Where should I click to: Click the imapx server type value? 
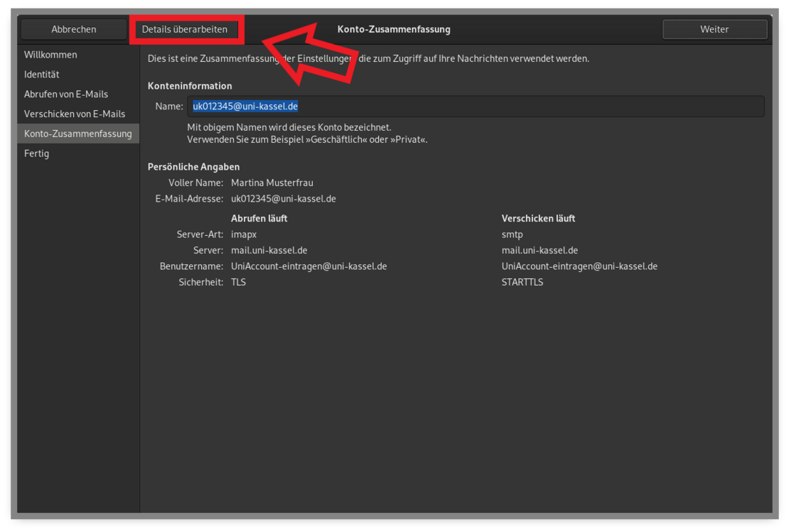(244, 234)
